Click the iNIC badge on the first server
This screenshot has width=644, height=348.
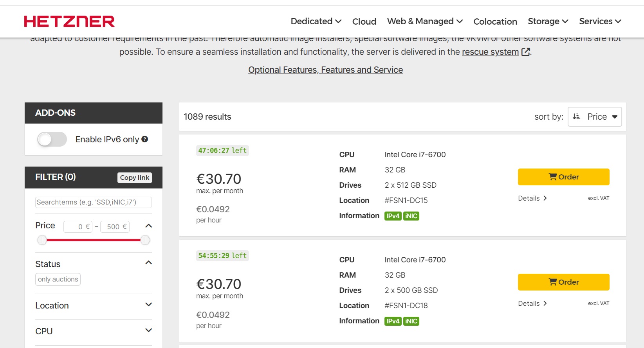click(411, 216)
